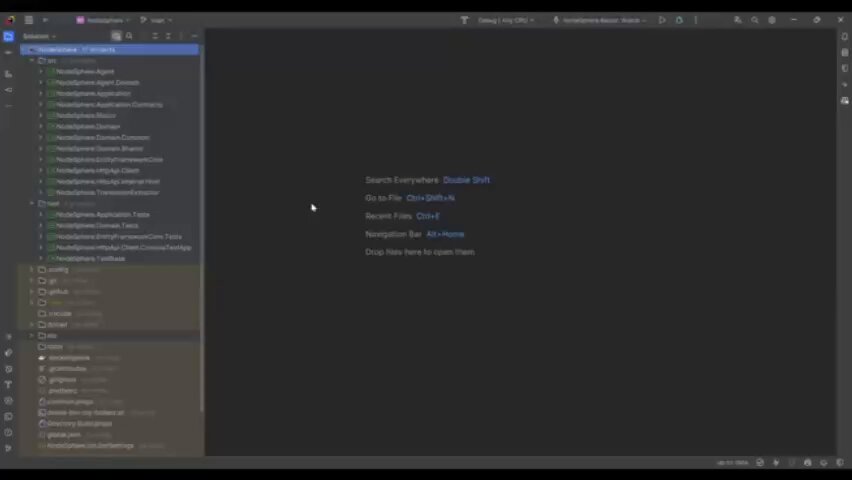Open the Structure tool window icon
Screen dimensions: 852x480
click(x=8, y=73)
